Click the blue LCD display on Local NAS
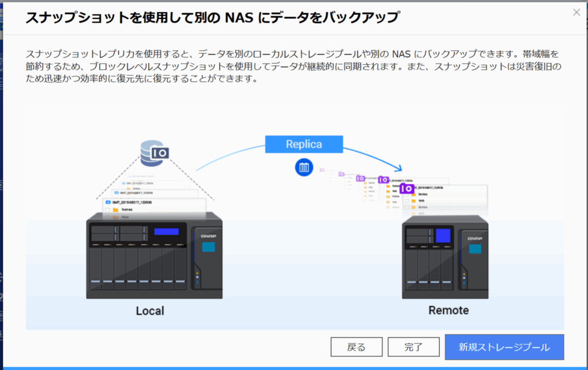 [x=166, y=232]
